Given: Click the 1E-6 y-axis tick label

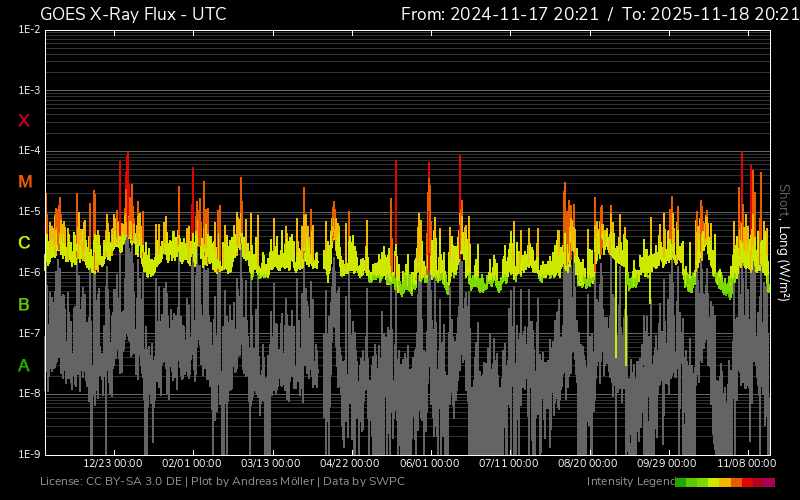Looking at the screenshot, I should (29, 272).
